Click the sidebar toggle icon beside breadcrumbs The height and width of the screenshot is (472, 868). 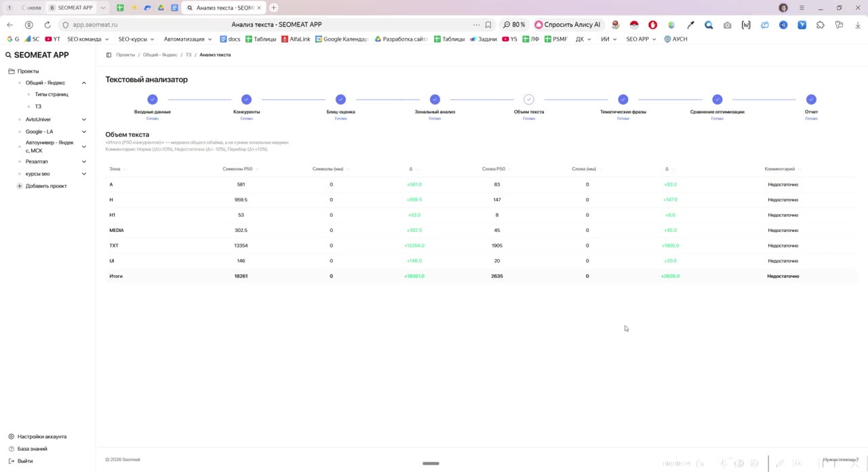click(108, 55)
